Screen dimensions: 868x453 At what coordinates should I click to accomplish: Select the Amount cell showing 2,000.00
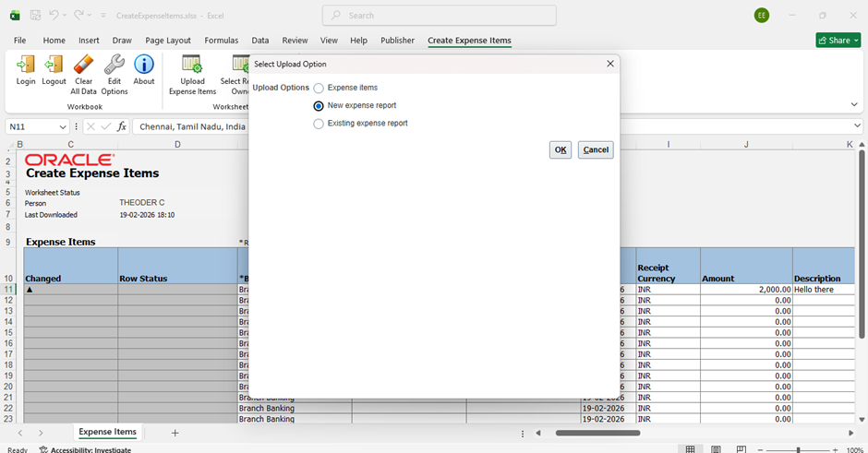(746, 290)
